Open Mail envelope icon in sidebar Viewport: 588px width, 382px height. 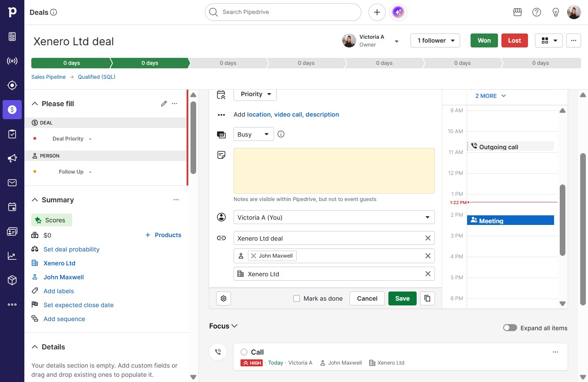[x=12, y=183]
